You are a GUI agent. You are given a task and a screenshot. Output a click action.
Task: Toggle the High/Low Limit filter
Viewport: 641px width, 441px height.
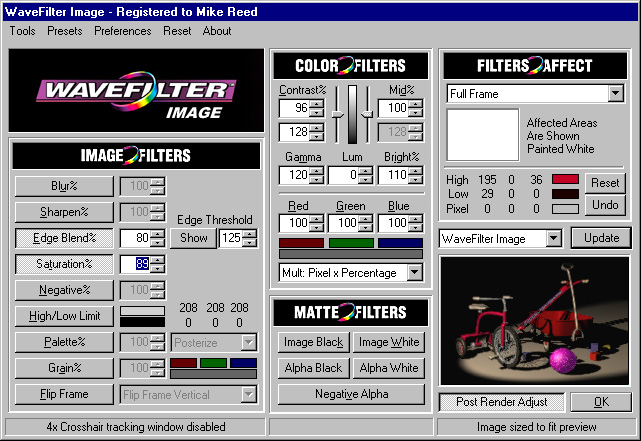click(64, 316)
